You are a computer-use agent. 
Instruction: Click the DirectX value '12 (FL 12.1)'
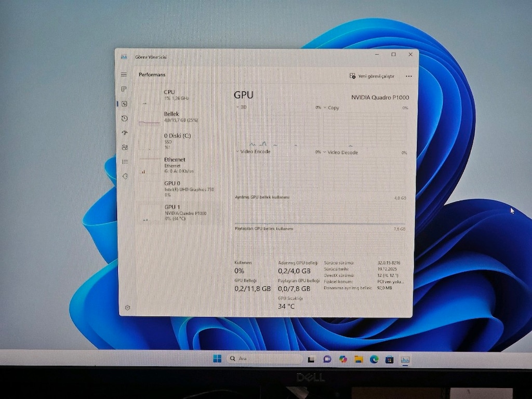388,275
